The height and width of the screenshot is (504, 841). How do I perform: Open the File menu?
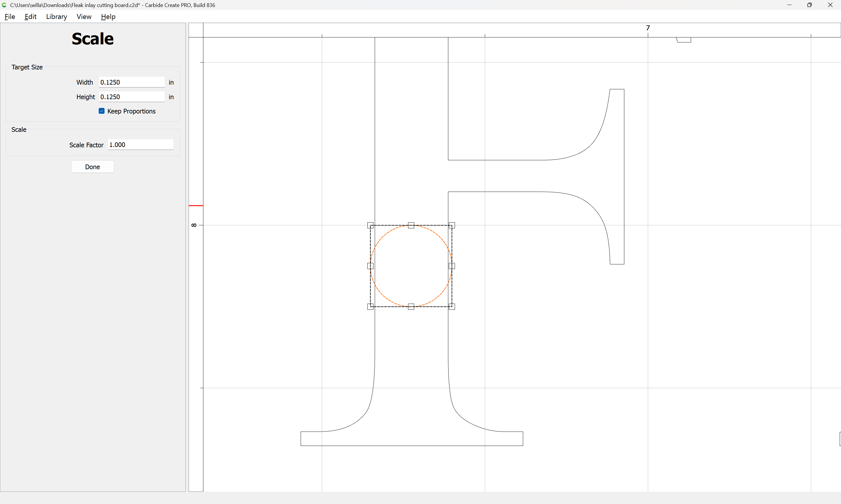tap(10, 17)
